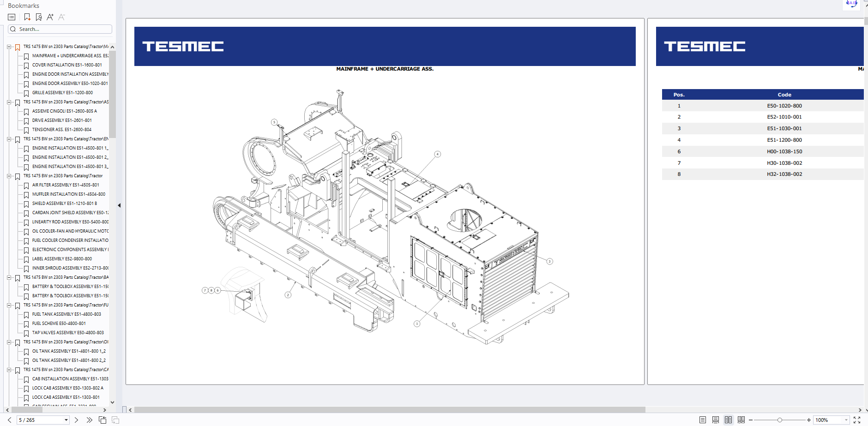Enter full screen mode icon
Viewport: 868px width, 426px height.
click(857, 420)
